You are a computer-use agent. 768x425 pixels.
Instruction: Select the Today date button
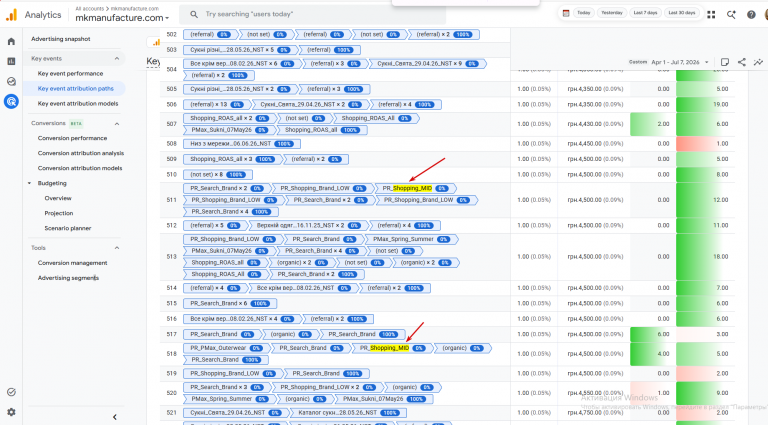[583, 13]
